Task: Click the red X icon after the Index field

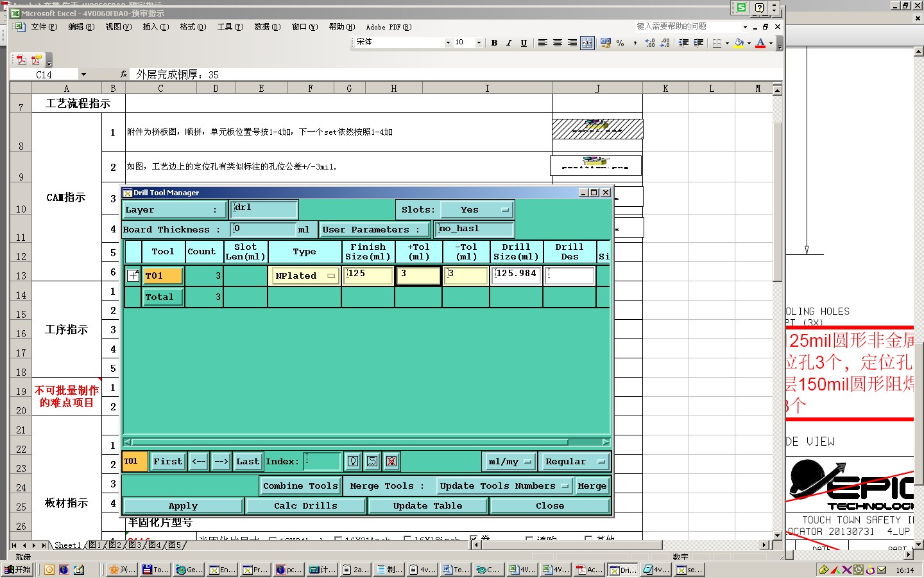Action: (391, 461)
